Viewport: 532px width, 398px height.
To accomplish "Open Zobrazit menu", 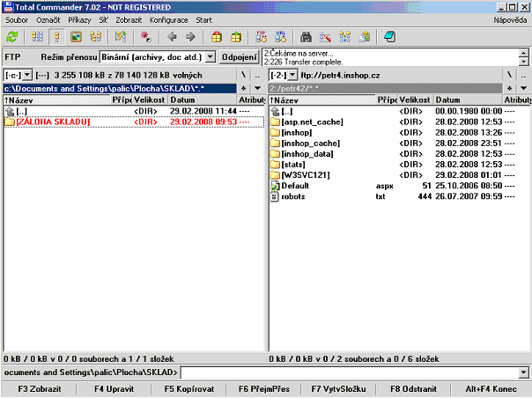I will click(129, 20).
